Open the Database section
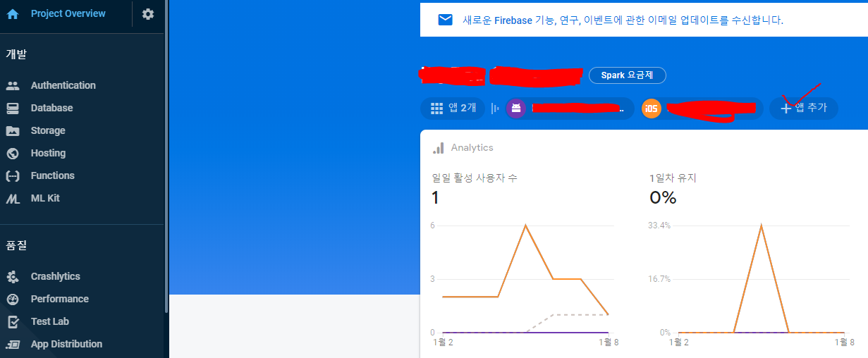This screenshot has height=358, width=868. (x=51, y=108)
